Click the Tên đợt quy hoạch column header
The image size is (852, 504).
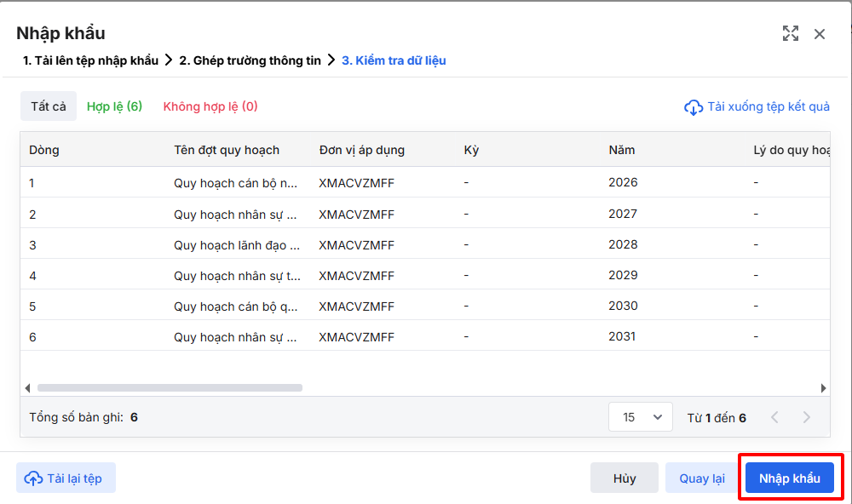227,150
